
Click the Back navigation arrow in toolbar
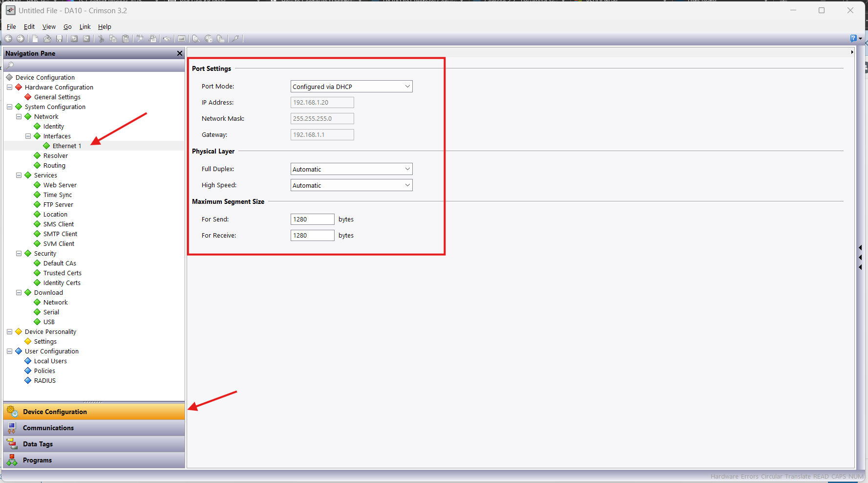point(8,39)
